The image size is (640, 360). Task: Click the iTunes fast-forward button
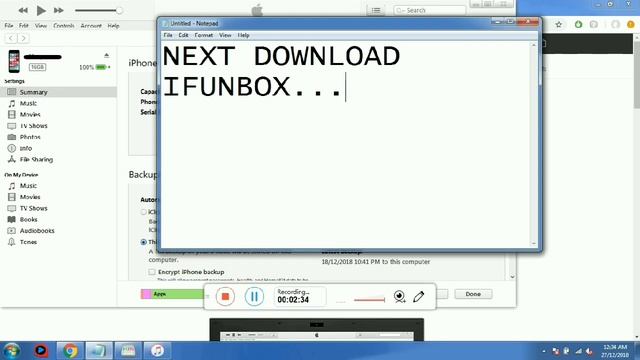coord(58,10)
